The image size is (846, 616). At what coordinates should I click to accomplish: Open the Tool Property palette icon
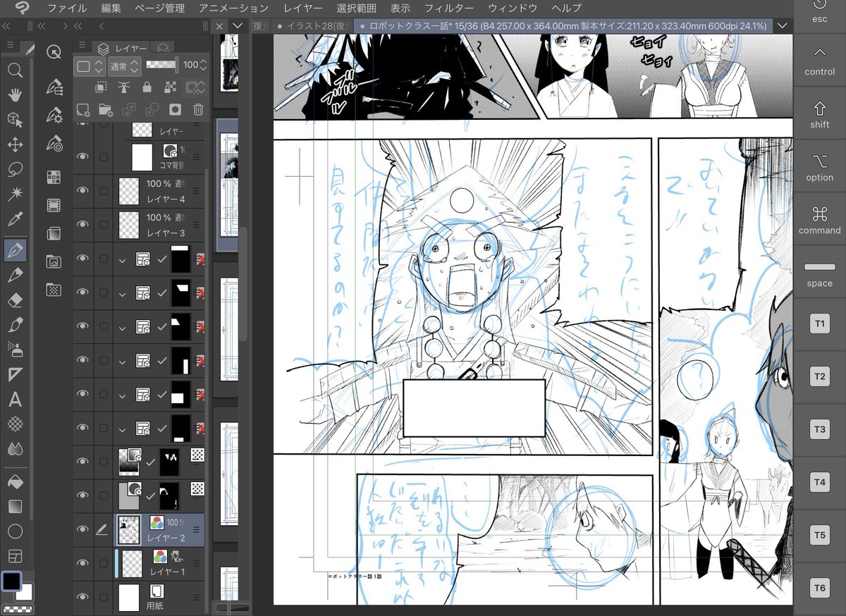click(x=54, y=115)
